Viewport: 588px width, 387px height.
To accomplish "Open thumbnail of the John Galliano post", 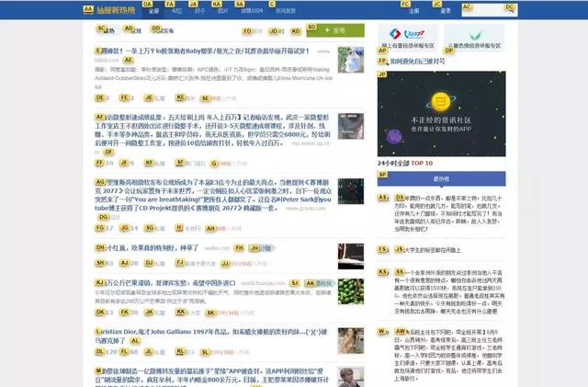I will (351, 341).
